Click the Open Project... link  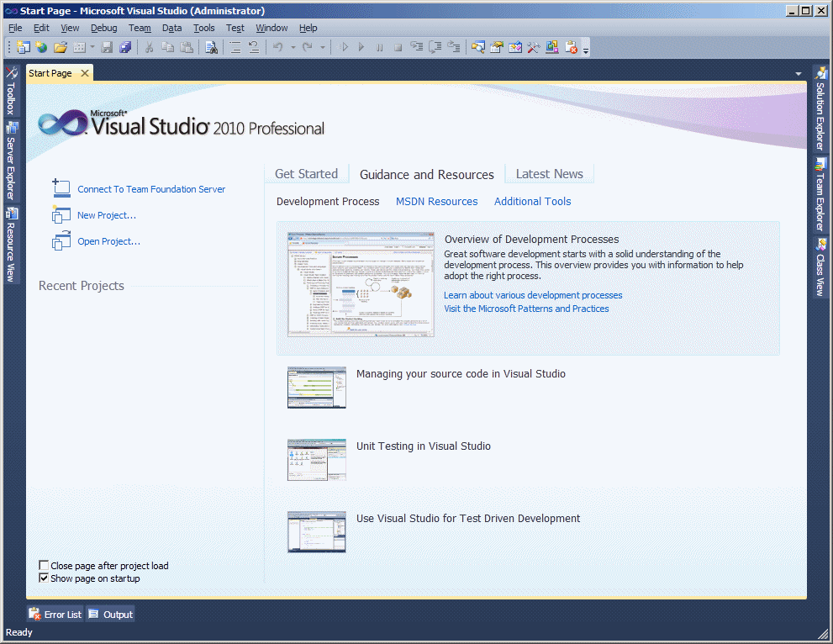point(109,241)
